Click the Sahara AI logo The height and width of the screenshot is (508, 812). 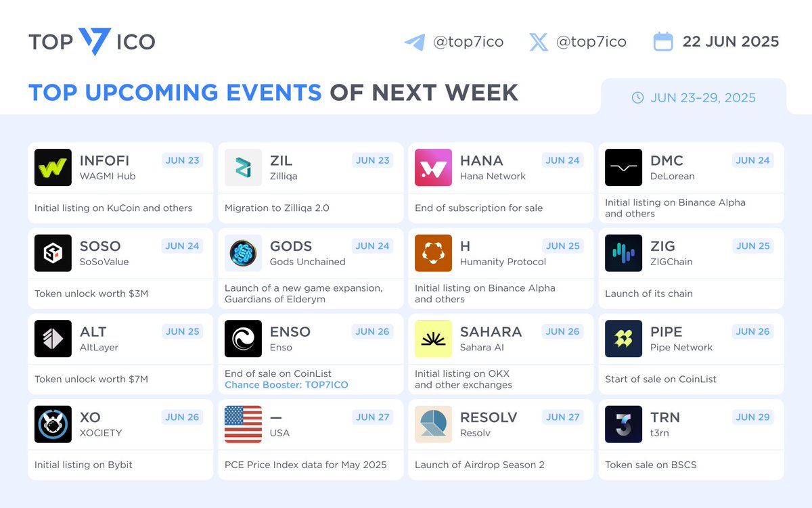point(433,338)
